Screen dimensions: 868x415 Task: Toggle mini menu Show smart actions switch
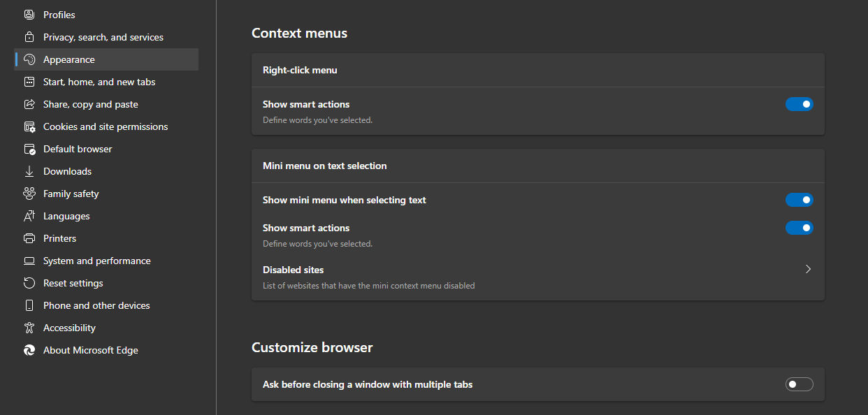[799, 228]
